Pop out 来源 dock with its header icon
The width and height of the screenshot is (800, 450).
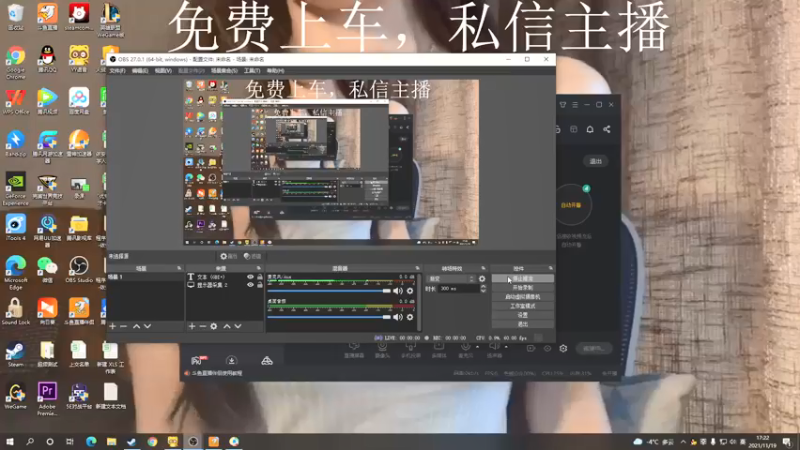coord(259,268)
